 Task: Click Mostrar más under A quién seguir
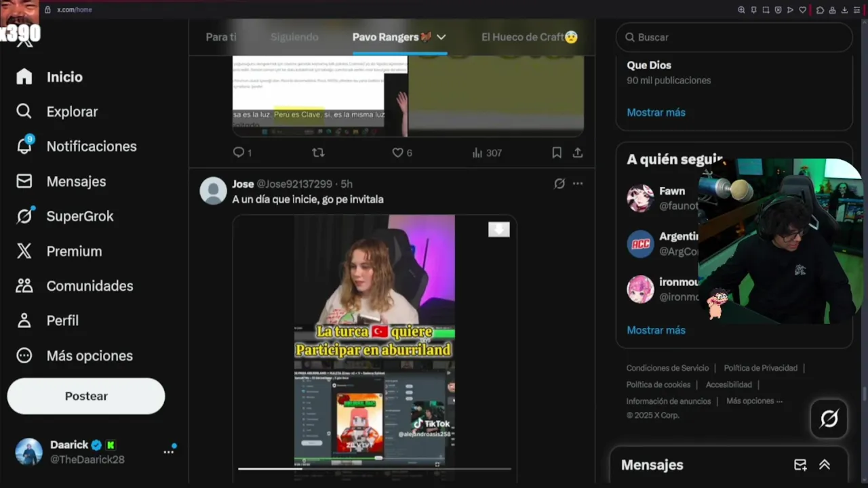click(656, 331)
